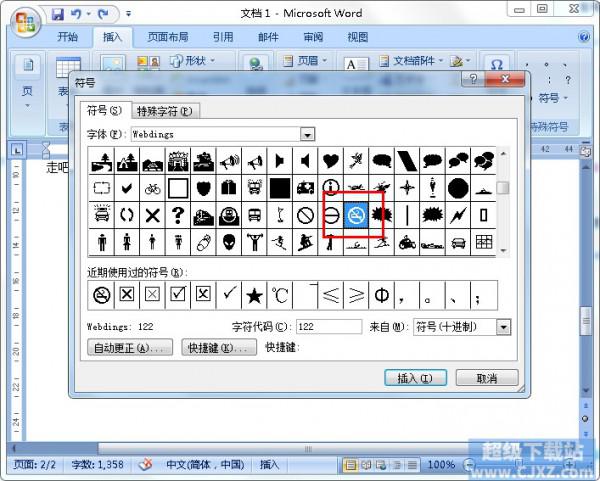The image size is (600, 481).
Task: Click 字数: 1,358 word count
Action: [x=98, y=465]
